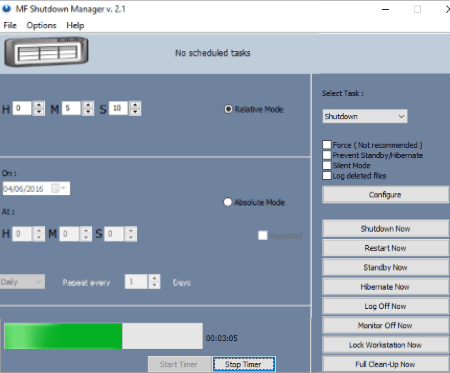Open the calendar picker on the date field
The image size is (450, 373).
click(x=59, y=189)
